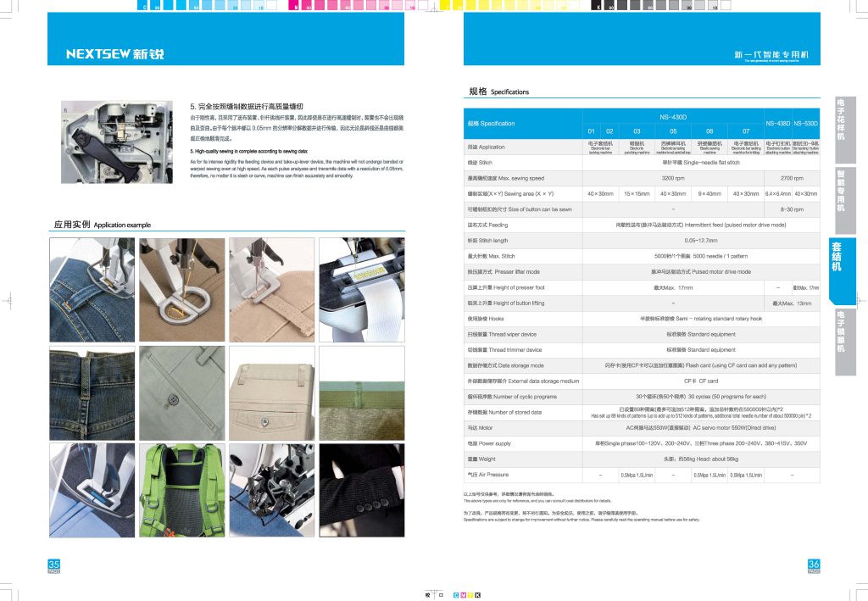Click the '2700 rpm' speed value
868x601 pixels.
click(x=792, y=178)
